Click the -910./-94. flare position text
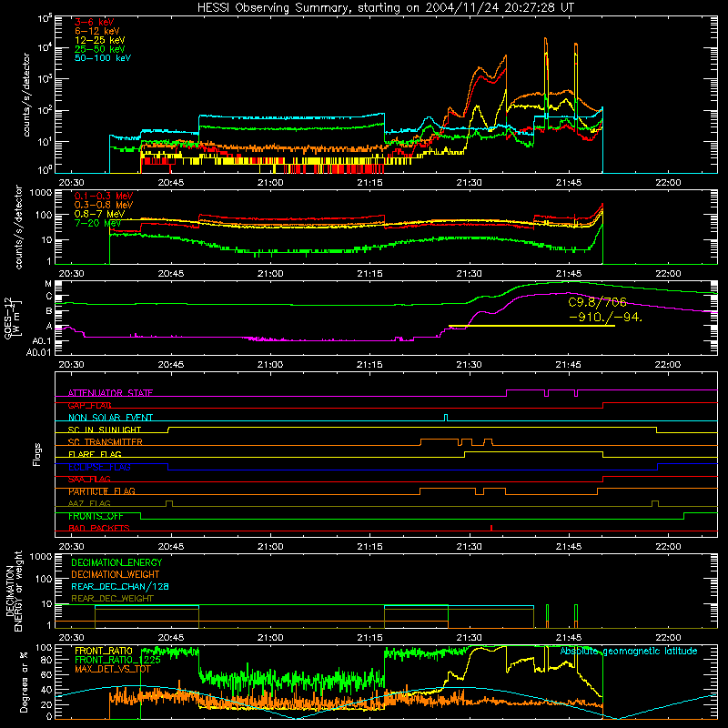Viewport: 728px width, 728px height. pos(605,318)
